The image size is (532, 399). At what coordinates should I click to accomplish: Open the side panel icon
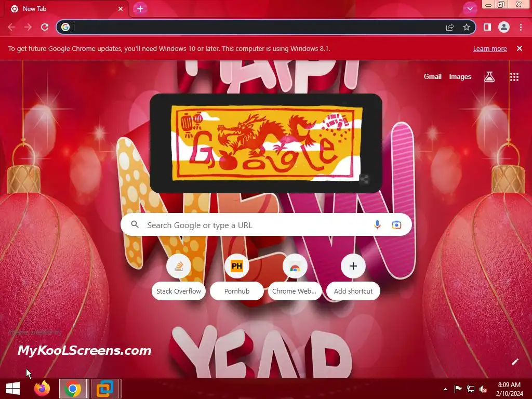pos(487,27)
